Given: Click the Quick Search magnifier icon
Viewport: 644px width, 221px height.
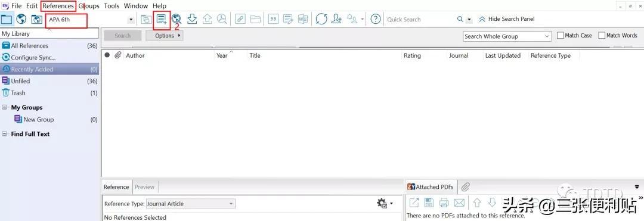Looking at the screenshot, I should point(460,19).
